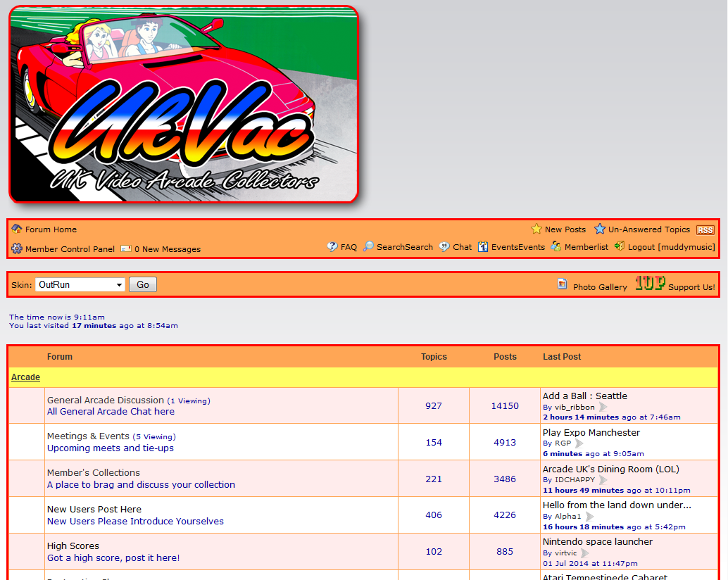
Task: Click the FAQ question mark icon
Action: [332, 247]
